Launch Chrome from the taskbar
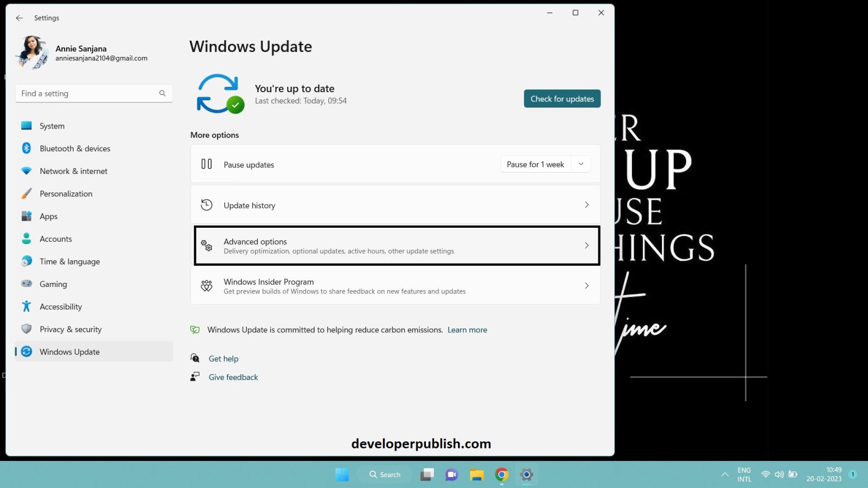Image resolution: width=868 pixels, height=488 pixels. point(501,474)
